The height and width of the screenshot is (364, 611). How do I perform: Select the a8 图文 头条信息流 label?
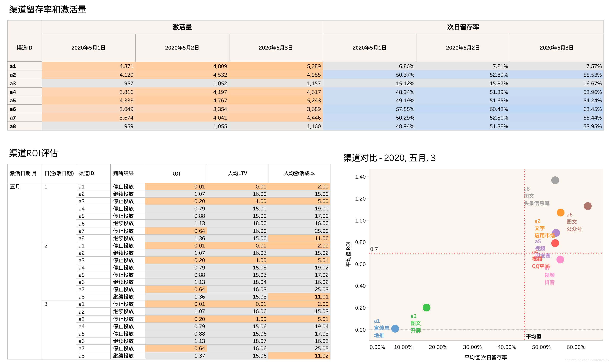tap(536, 196)
